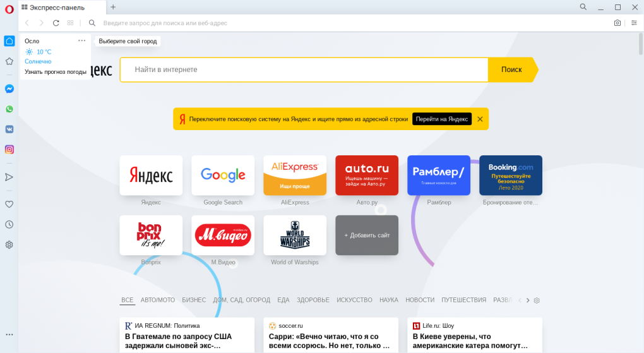Image resolution: width=644 pixels, height=353 pixels.
Task: Open the auto.ru speed dial tile
Action: pyautogui.click(x=367, y=176)
